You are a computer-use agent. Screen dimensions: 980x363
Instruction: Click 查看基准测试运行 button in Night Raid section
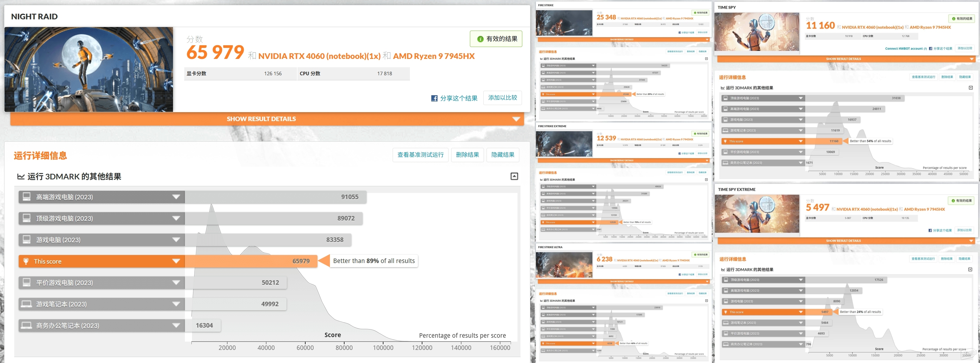[x=420, y=155]
